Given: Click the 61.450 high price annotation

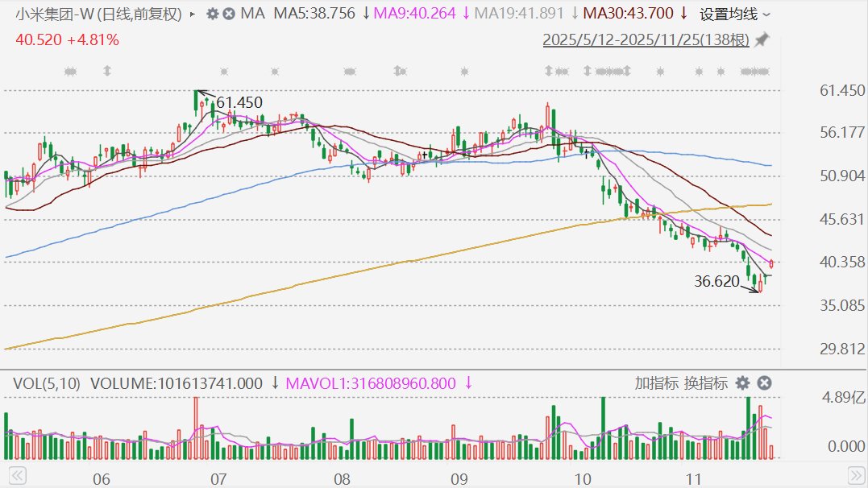Looking at the screenshot, I should [x=239, y=102].
